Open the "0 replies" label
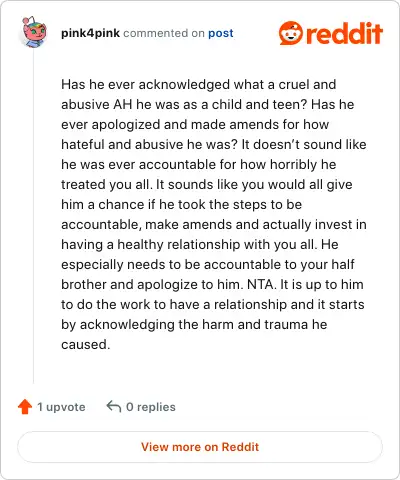This screenshot has width=400, height=480. [151, 407]
